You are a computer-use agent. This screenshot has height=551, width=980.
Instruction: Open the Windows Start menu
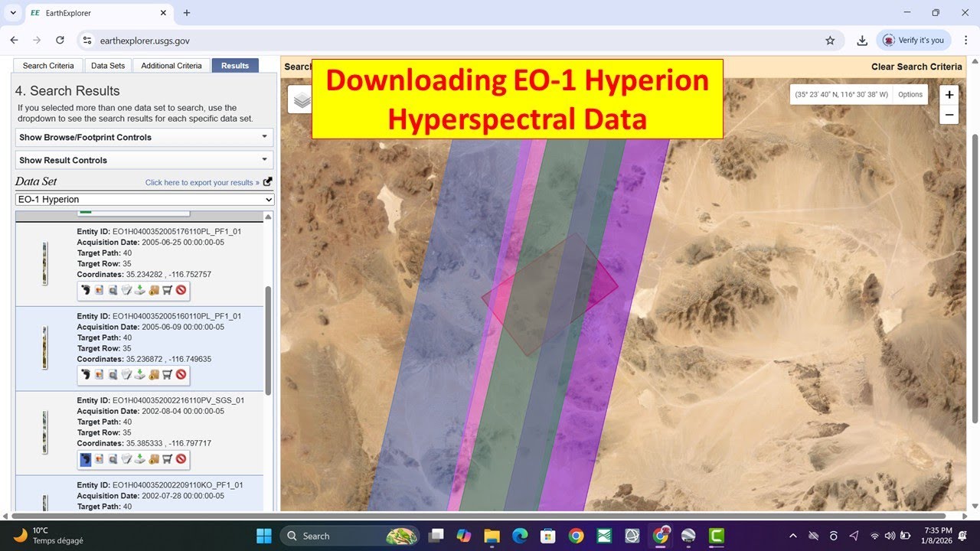(x=264, y=536)
